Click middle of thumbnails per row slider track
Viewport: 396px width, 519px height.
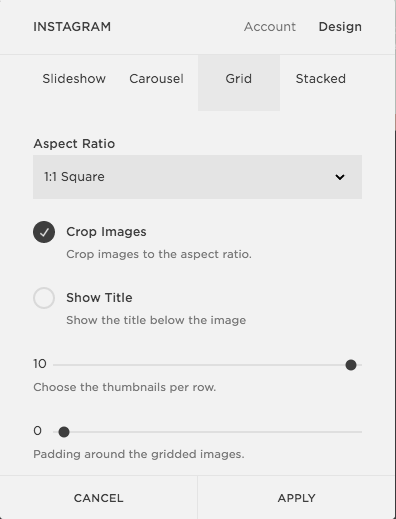click(x=207, y=365)
